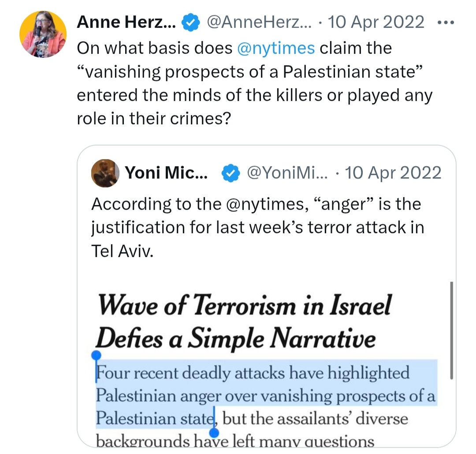Select the top text selection handle

pos(96,356)
